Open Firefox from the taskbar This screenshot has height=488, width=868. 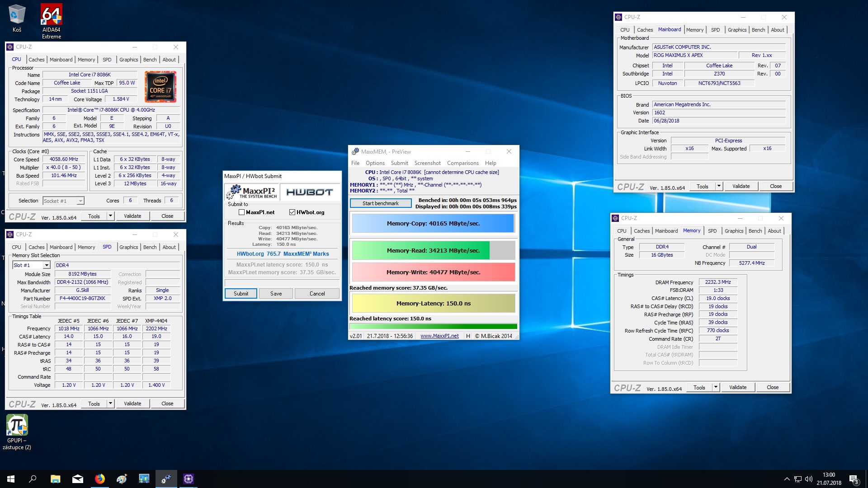pos(100,479)
